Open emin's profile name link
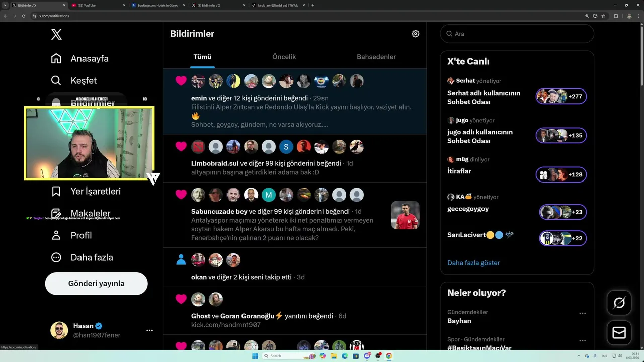This screenshot has width=644, height=362. tap(199, 98)
